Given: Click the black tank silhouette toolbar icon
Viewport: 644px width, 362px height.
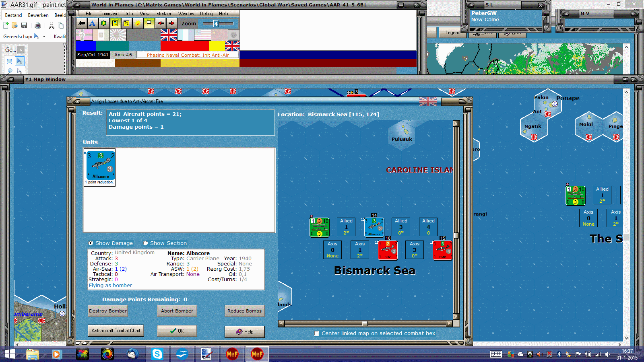Looking at the screenshot, I should [x=82, y=23].
